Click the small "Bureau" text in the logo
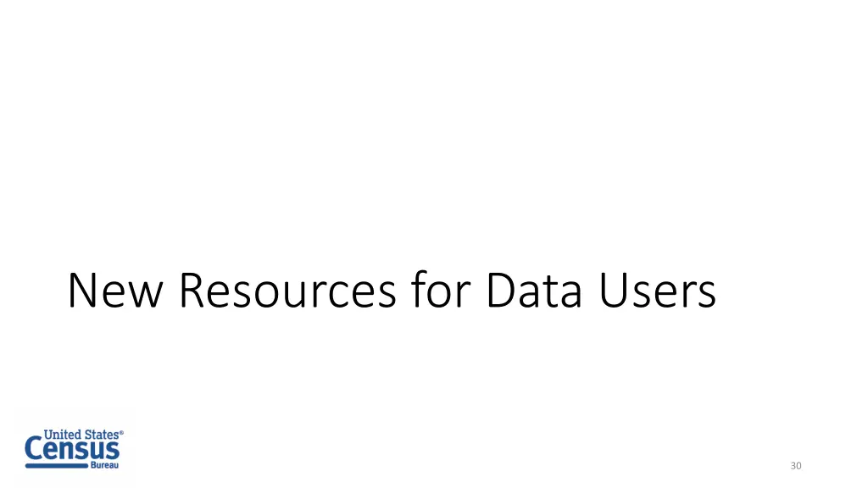 (x=103, y=466)
